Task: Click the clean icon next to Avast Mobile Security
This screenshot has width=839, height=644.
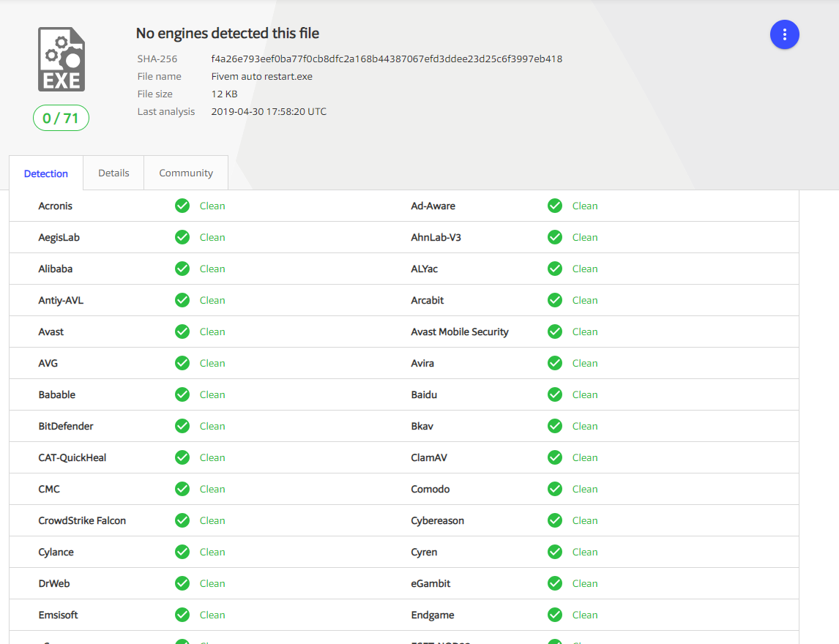Action: click(555, 332)
